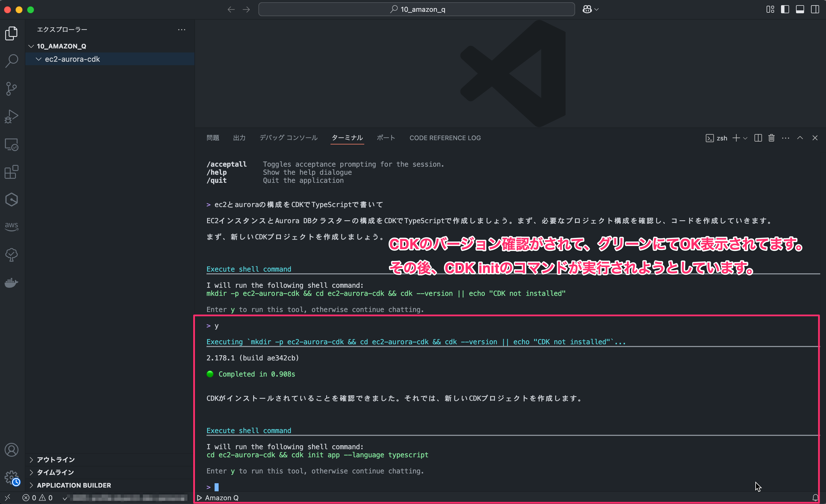826x504 pixels.
Task: Click the /acceptall command text
Action: pos(227,164)
